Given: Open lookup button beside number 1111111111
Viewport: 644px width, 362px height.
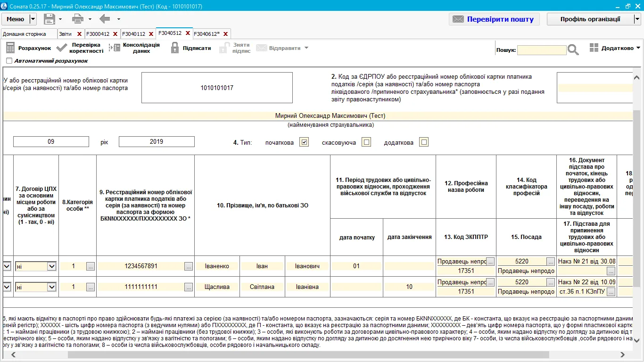Looking at the screenshot, I should (x=189, y=287).
